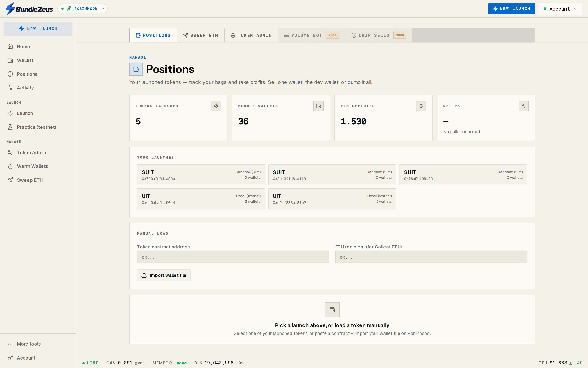Screen dimensions: 588x368
Task: Click the Import wallet file button
Action: (164, 275)
